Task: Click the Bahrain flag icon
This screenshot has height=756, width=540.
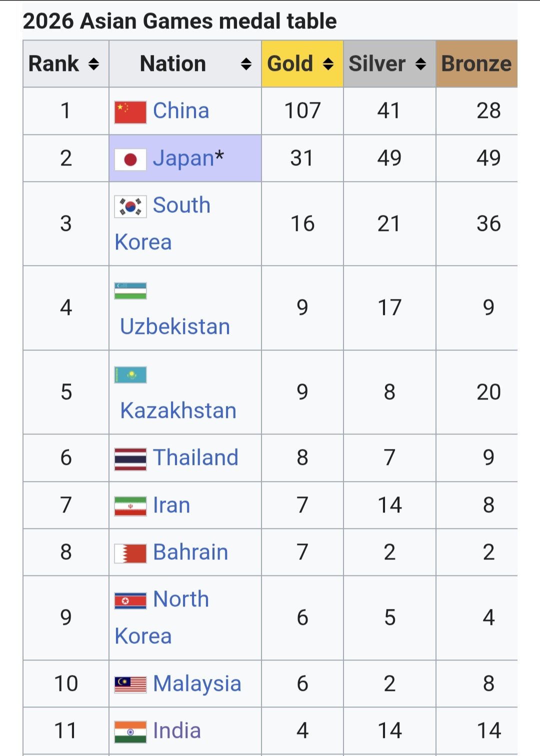Action: tap(130, 553)
